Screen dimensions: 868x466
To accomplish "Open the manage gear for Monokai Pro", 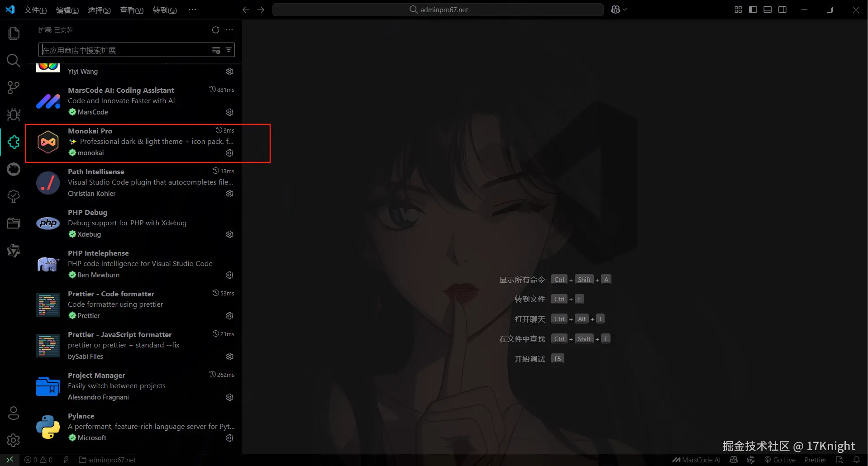I will [230, 153].
